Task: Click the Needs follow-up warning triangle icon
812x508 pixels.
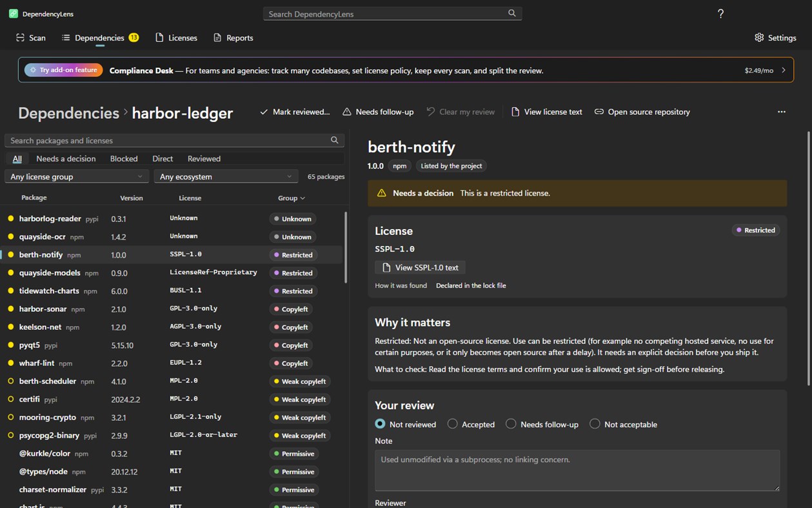Action: (347, 112)
